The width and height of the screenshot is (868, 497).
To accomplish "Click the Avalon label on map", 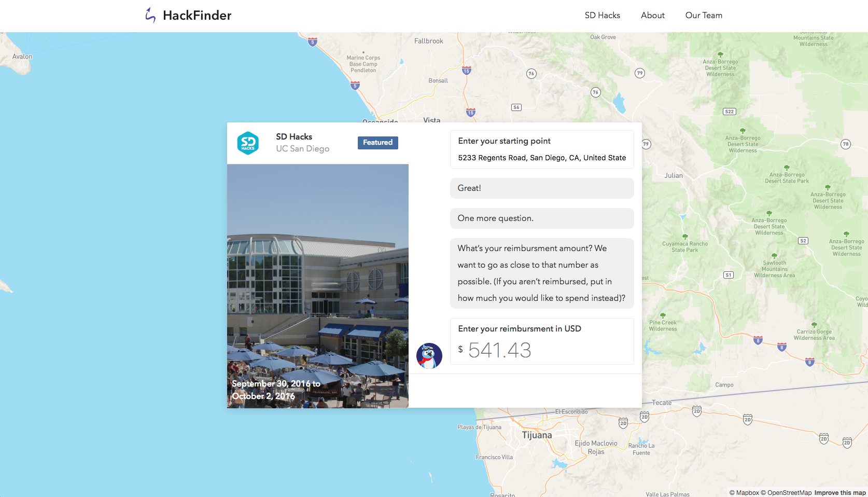I will coord(22,57).
